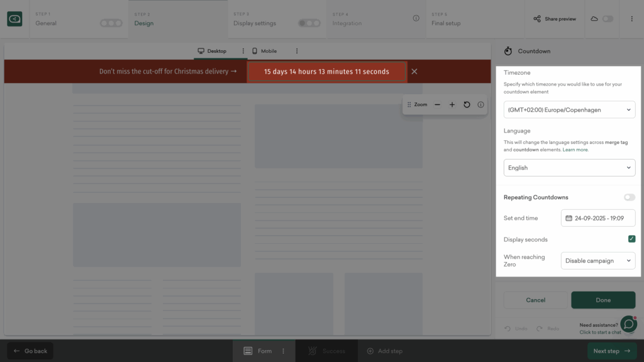The width and height of the screenshot is (644, 362).
Task: Switch to the Mobile preview tab
Action: 264,51
